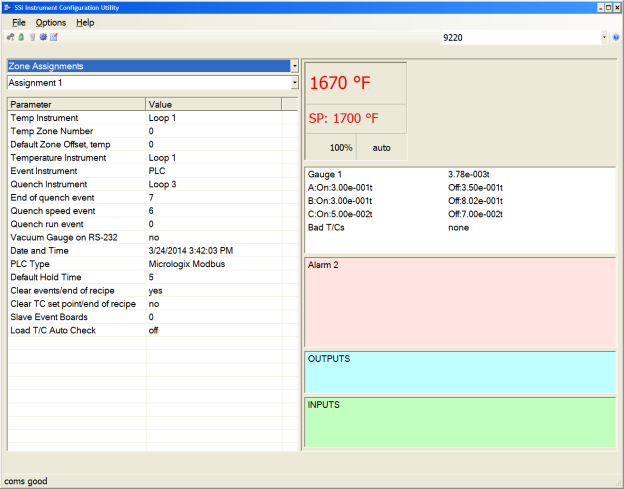Open the File menu

(19, 22)
